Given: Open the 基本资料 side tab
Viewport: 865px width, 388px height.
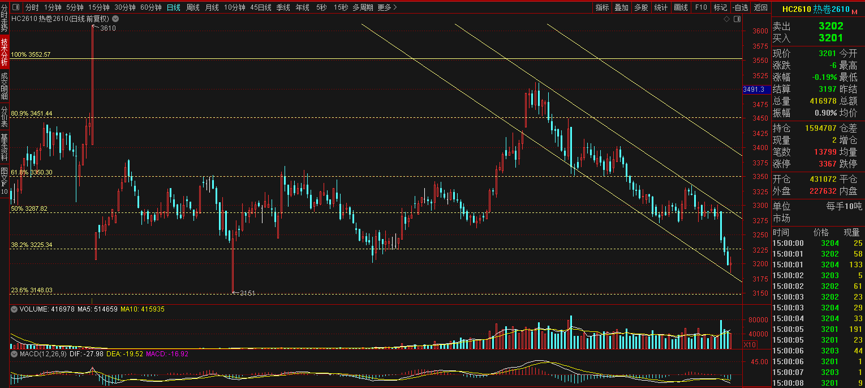Looking at the screenshot, I should pyautogui.click(x=4, y=146).
